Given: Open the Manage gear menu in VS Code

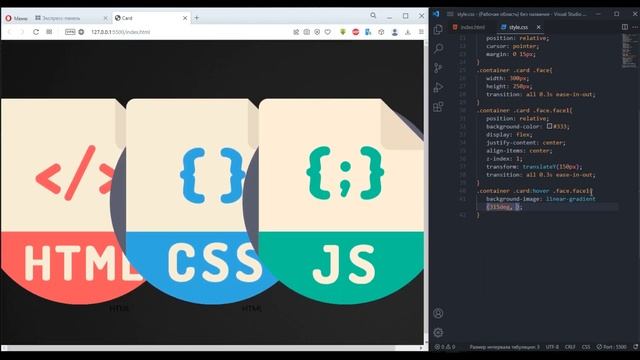Looking at the screenshot, I should [438, 333].
